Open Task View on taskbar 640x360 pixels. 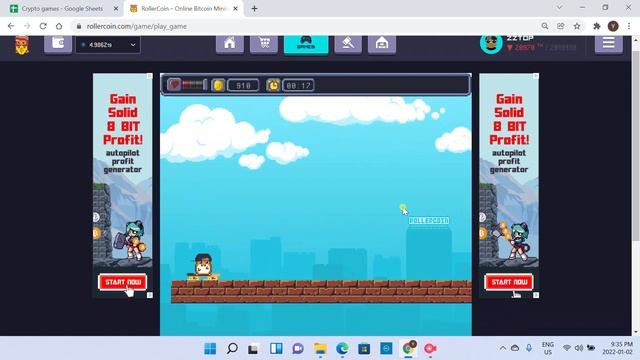[x=253, y=349]
